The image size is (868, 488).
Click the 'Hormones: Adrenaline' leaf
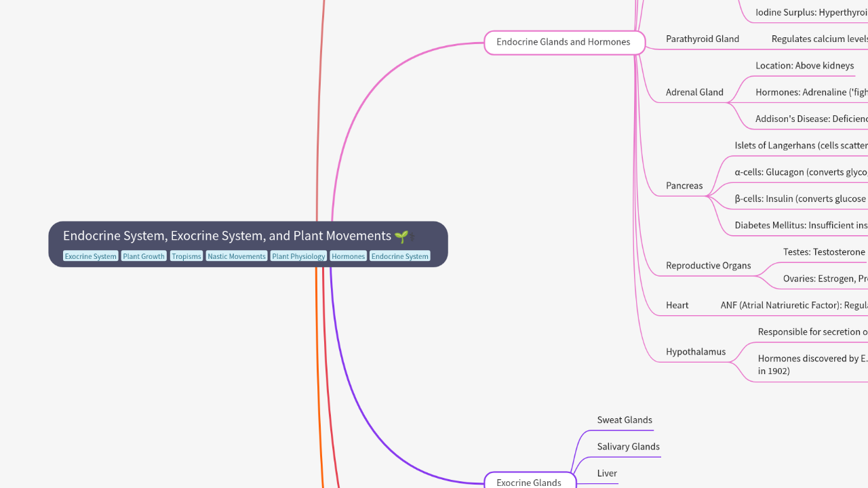pos(812,92)
